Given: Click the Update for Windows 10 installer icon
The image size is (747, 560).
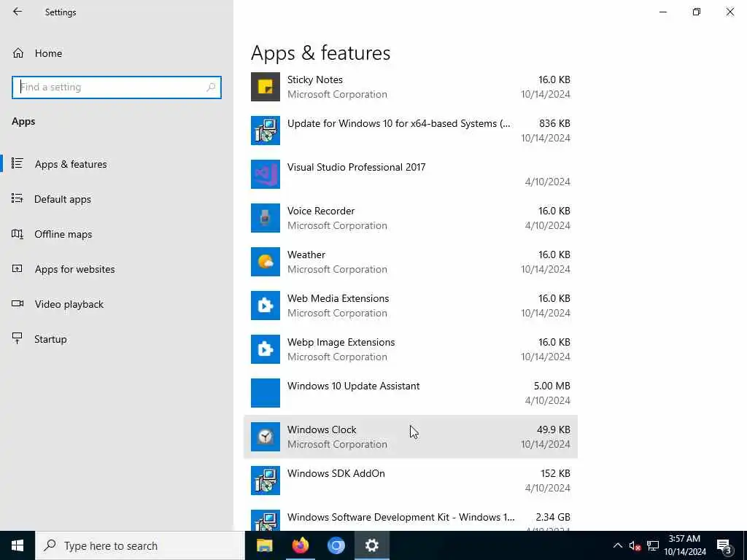Looking at the screenshot, I should (266, 131).
